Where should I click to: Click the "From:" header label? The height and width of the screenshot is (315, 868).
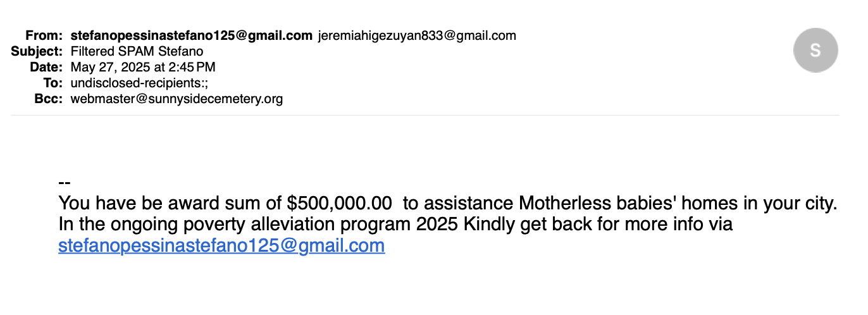tap(44, 35)
